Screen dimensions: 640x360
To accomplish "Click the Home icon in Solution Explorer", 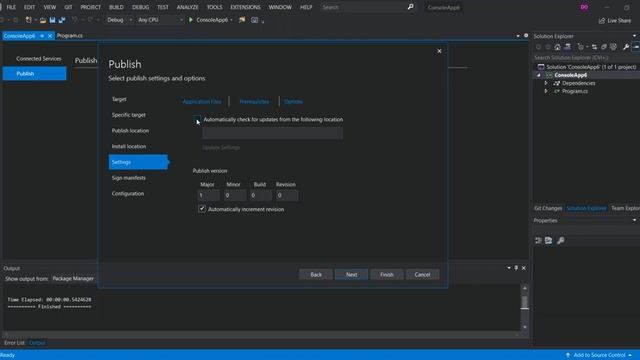I will tap(558, 47).
